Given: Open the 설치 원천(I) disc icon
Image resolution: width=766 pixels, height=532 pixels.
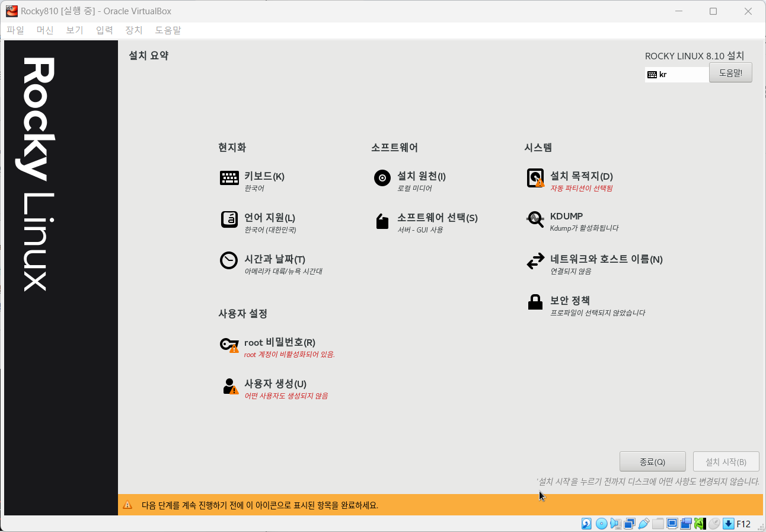Looking at the screenshot, I should click(x=382, y=177).
